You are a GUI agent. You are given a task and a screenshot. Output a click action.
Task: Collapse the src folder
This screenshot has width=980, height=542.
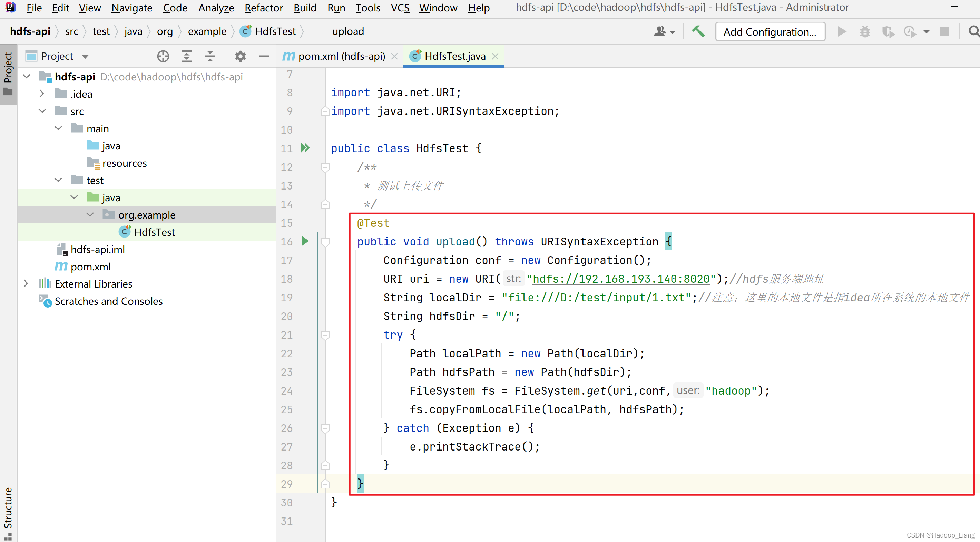pos(42,111)
